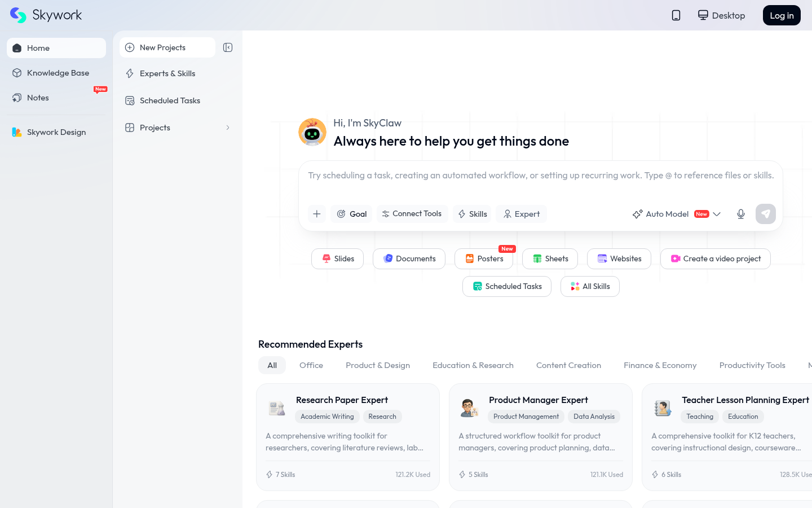Switch to Content Creation tab
Image resolution: width=812 pixels, height=508 pixels.
click(568, 365)
